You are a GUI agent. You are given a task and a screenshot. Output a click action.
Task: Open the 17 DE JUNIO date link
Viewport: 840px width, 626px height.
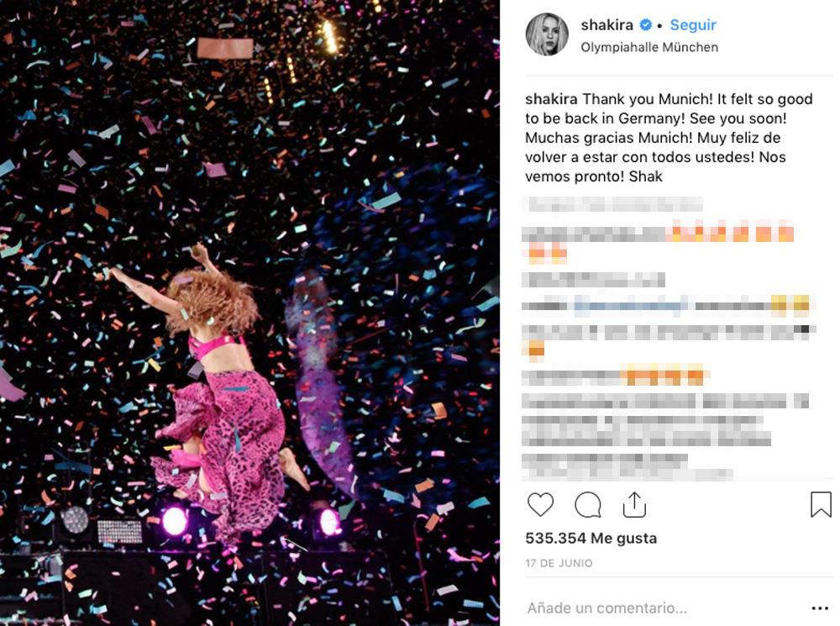click(x=559, y=563)
